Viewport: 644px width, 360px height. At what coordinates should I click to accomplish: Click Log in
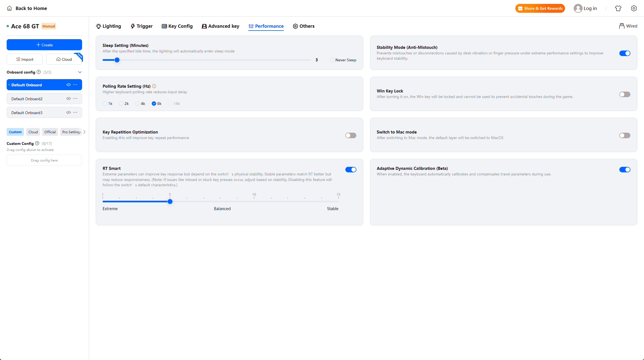[x=590, y=8]
